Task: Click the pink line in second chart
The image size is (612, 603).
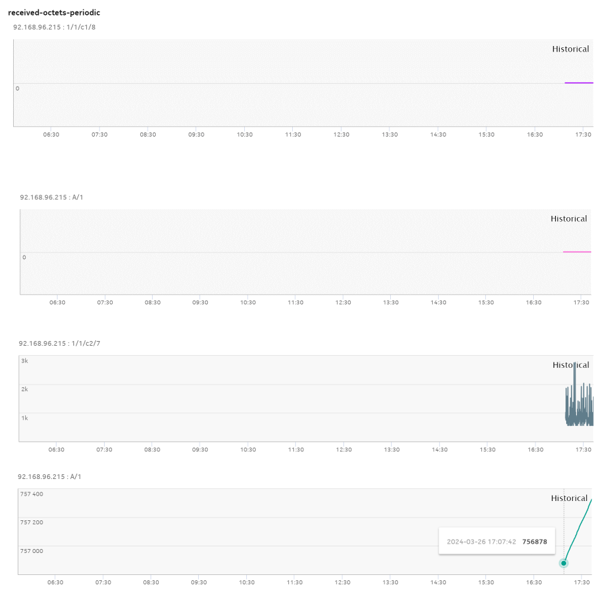Action: (x=576, y=252)
